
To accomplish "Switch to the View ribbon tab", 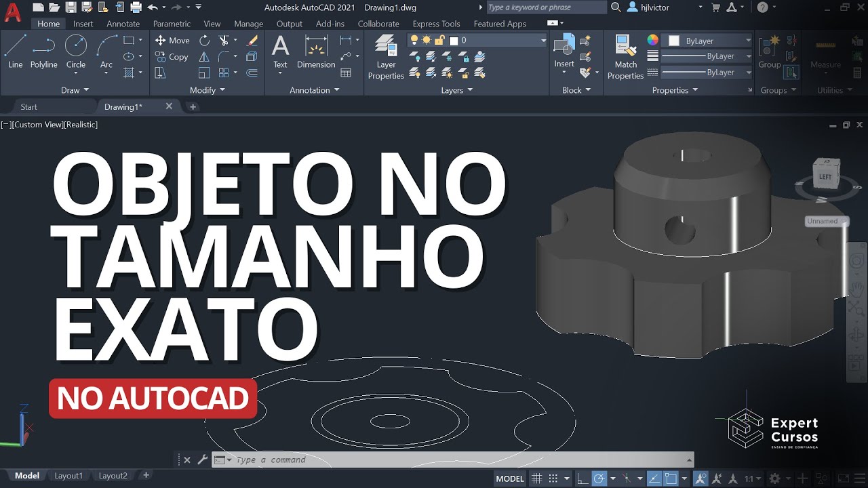I will [212, 24].
